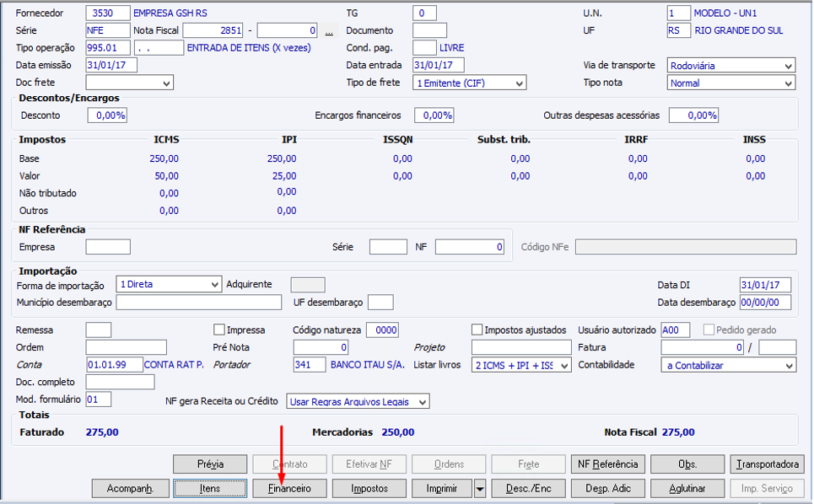This screenshot has height=504, width=814.
Task: Click the Fornecedor code input field
Action: 108,13
